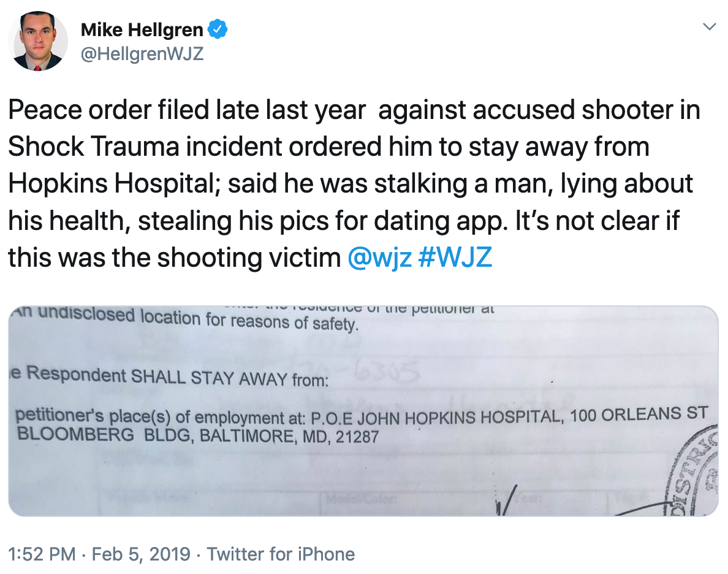Open the @HellgrenWJZ handle link

(x=142, y=54)
